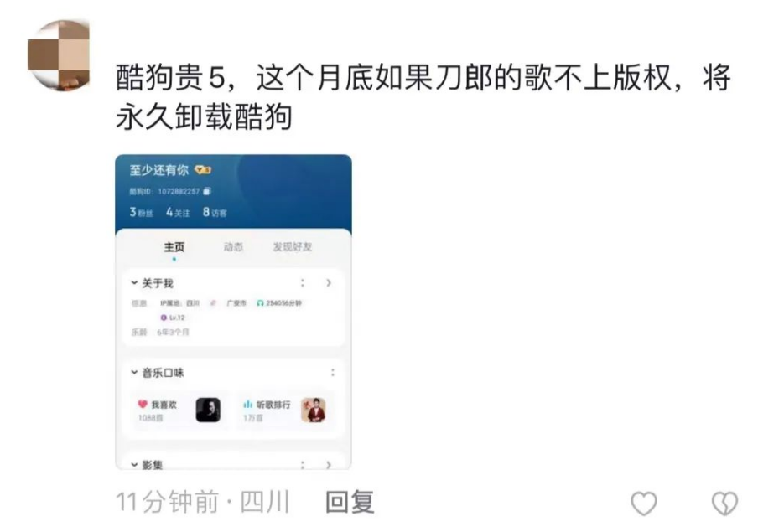This screenshot has width=784, height=532.
Task: Open the commenter's pixelated avatar
Action: (59, 55)
